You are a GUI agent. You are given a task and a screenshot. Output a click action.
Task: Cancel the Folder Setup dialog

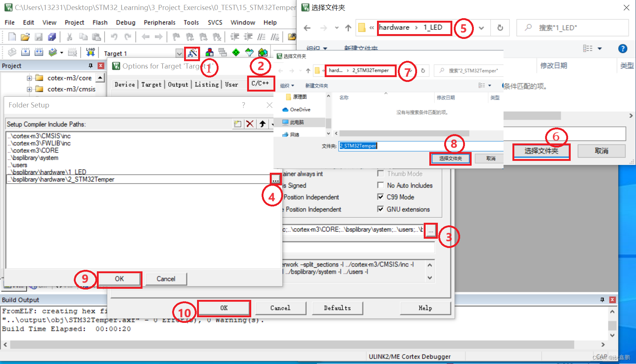click(166, 279)
